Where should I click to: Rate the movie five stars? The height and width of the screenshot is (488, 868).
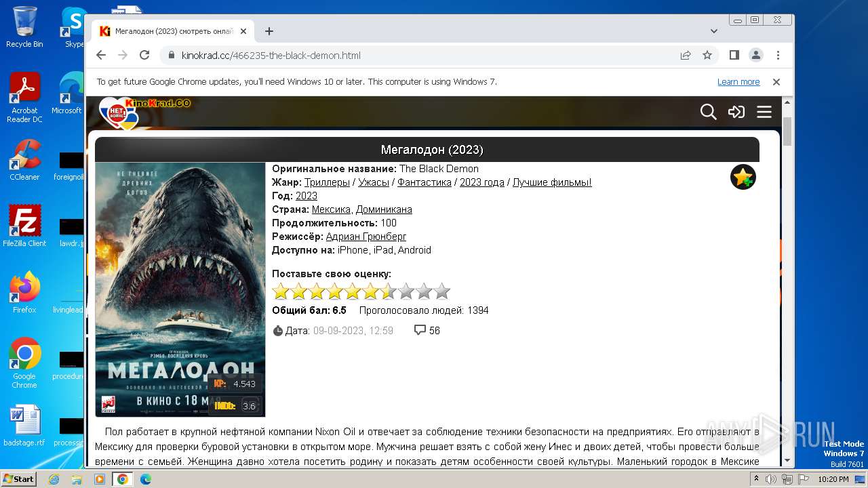[x=352, y=291]
